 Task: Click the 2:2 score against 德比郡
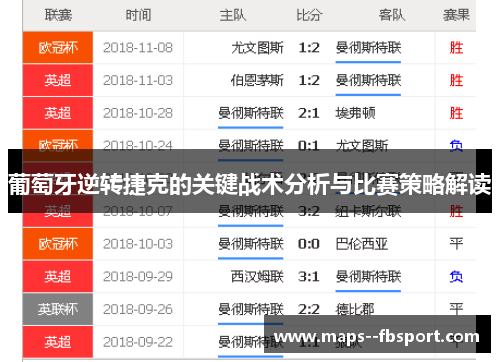(x=309, y=309)
